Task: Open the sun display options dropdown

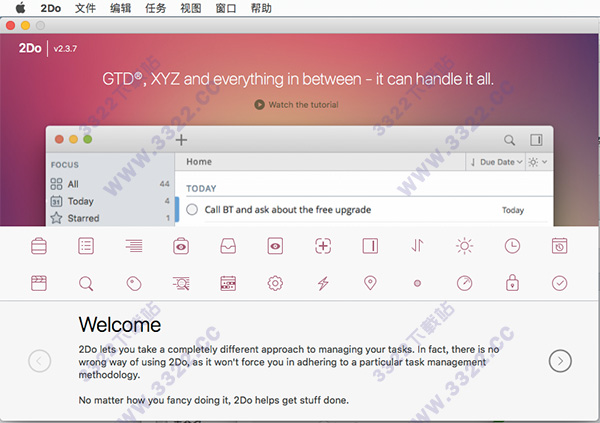Action: point(538,162)
